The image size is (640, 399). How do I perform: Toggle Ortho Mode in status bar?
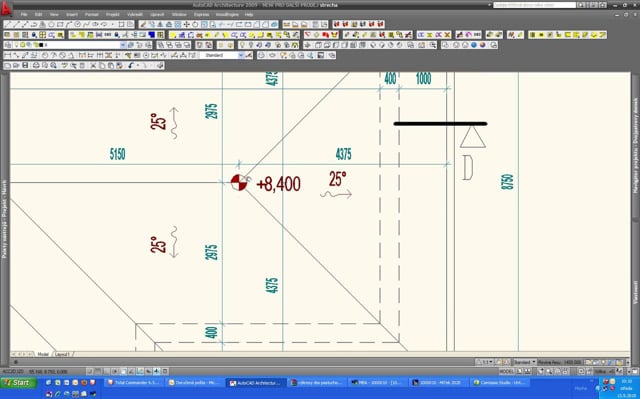point(107,371)
